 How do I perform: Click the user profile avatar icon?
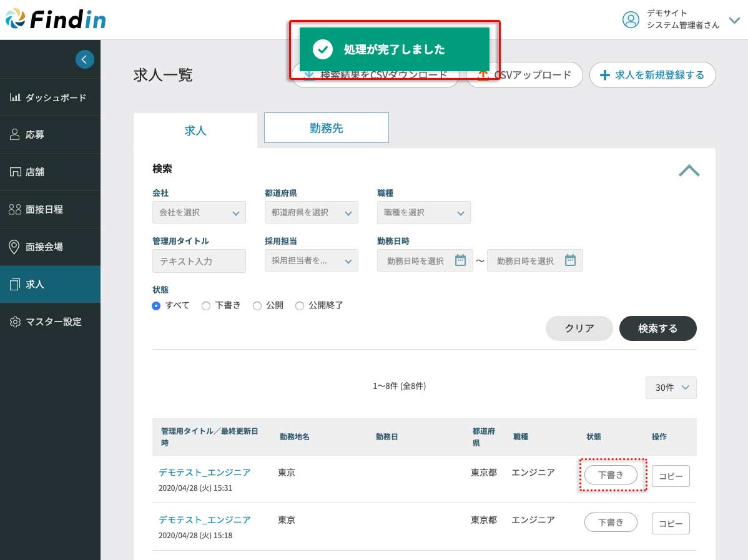pyautogui.click(x=631, y=19)
